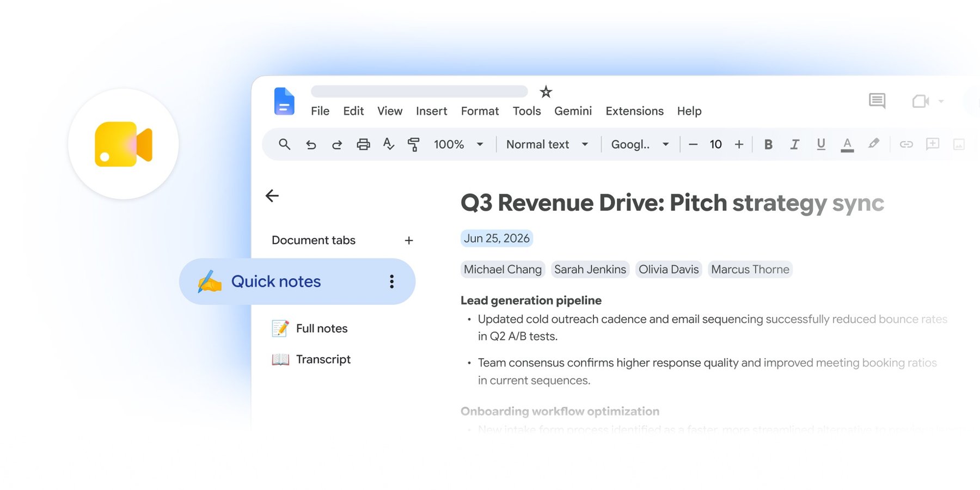
Task: Open the Insert menu
Action: point(431,111)
